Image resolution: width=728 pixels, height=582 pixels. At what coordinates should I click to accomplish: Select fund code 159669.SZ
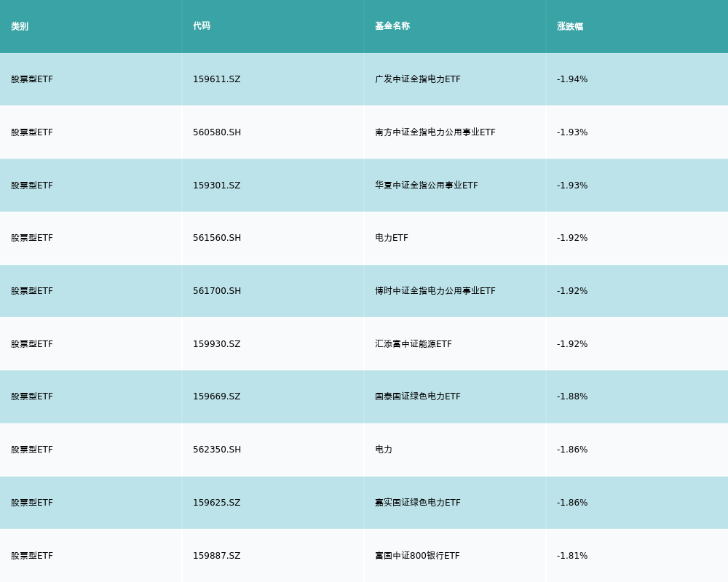tap(216, 396)
